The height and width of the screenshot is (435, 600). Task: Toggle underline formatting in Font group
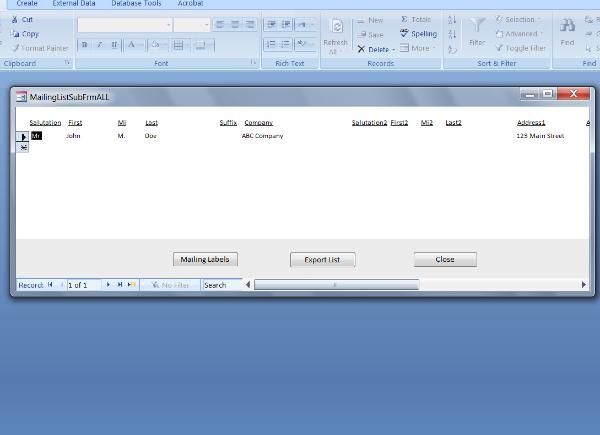114,45
